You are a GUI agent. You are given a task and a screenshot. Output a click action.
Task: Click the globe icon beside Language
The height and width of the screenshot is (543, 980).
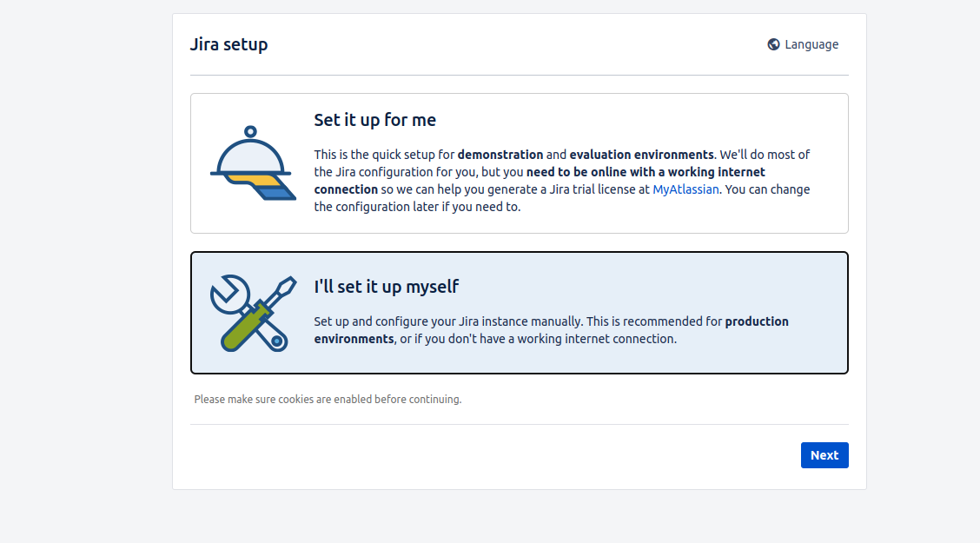tap(773, 44)
